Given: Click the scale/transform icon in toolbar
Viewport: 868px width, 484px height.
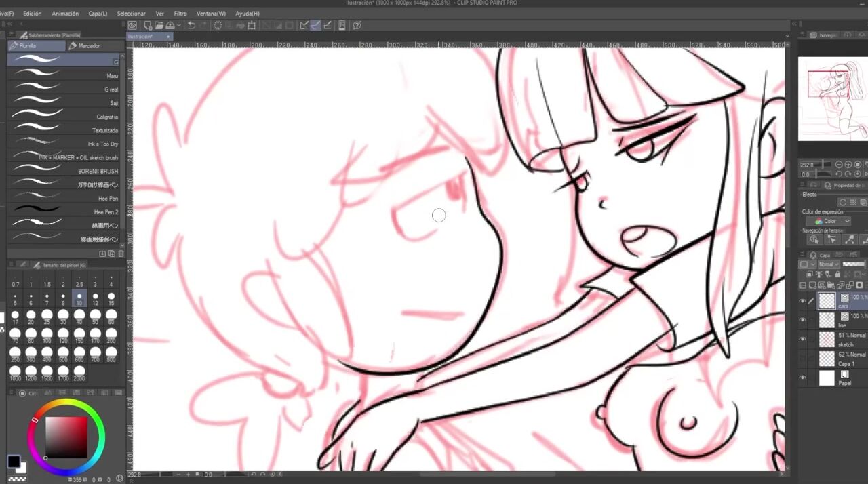Looking at the screenshot, I should pos(252,26).
